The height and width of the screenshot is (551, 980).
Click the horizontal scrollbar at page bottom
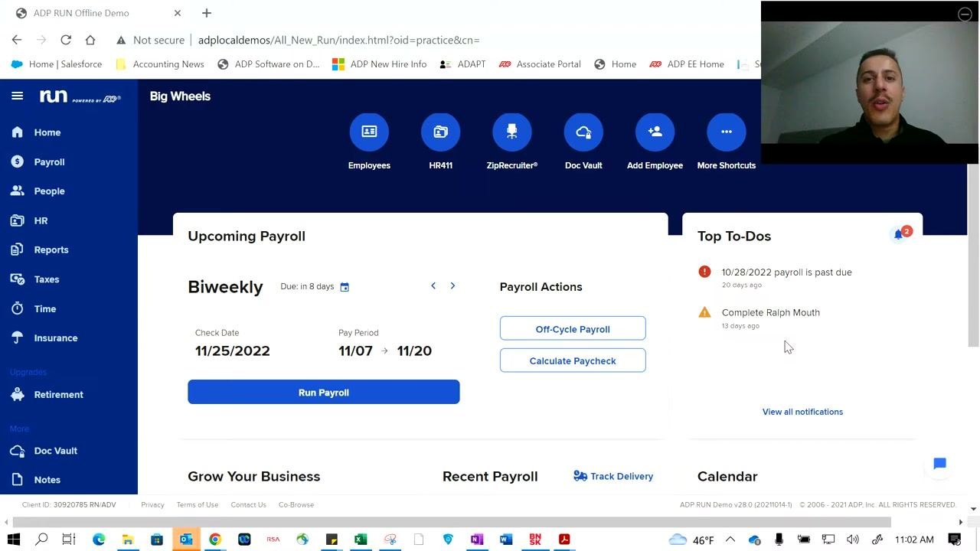pos(452,522)
